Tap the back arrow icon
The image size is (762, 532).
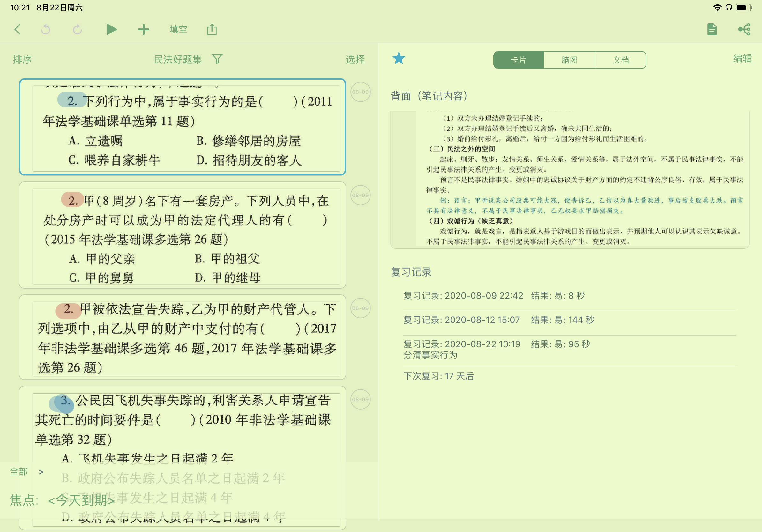point(18,30)
